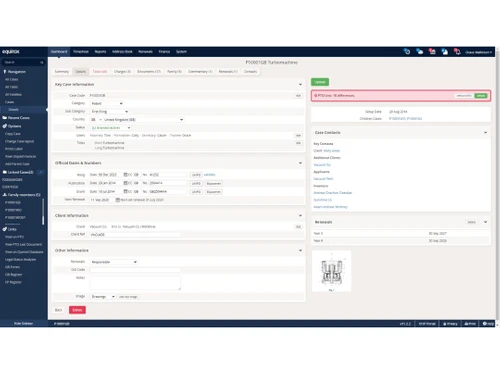Collapse the Official Dates & Numbers section
This screenshot has height=375, width=500.
(x=300, y=163)
